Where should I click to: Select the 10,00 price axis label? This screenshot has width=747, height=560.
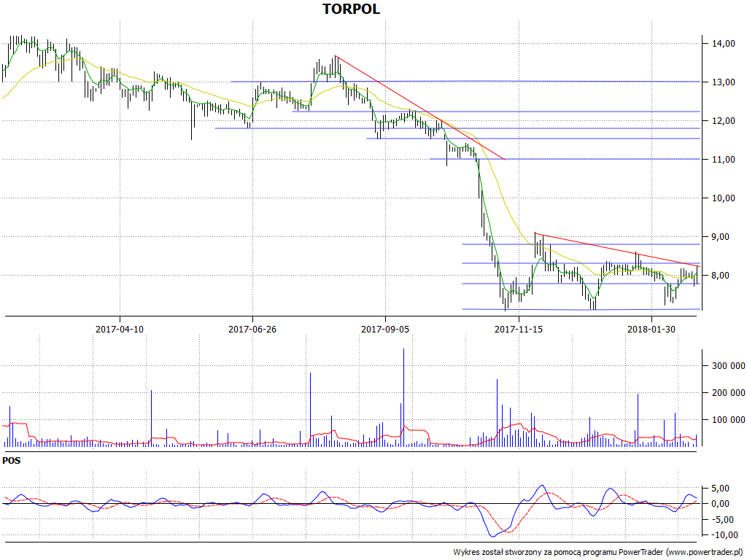723,198
